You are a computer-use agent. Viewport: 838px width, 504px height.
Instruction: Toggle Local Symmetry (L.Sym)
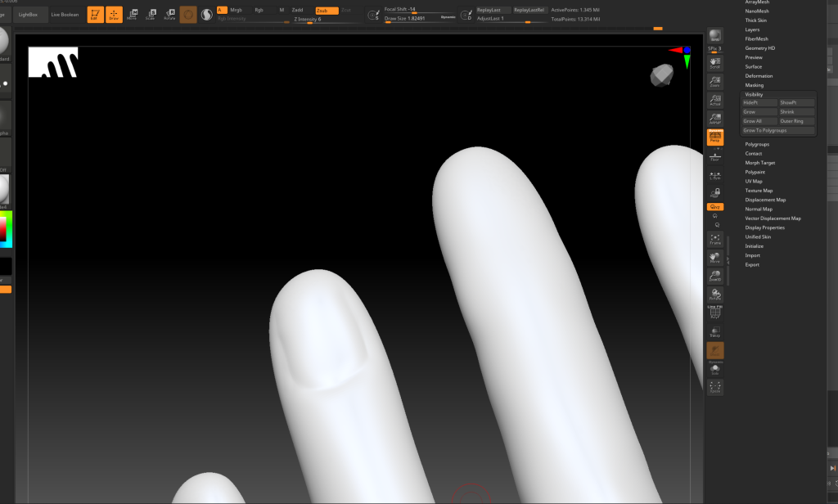coord(715,175)
